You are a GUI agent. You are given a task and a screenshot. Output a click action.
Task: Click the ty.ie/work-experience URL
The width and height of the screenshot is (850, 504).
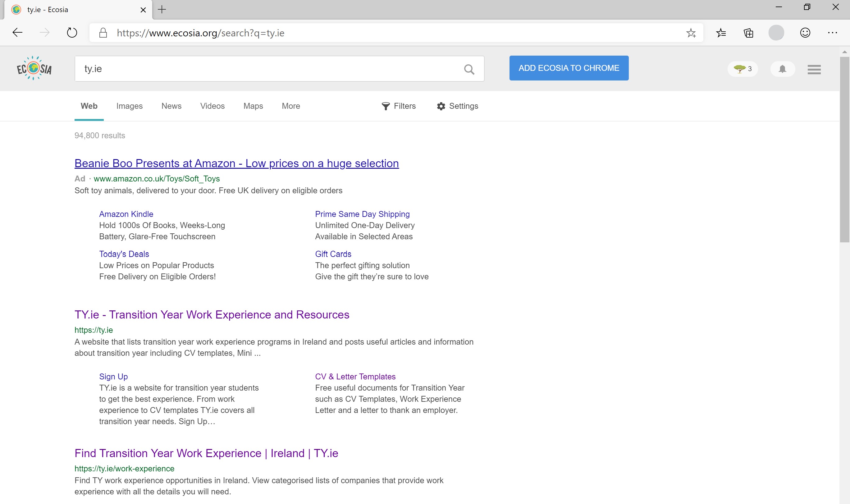[124, 468]
